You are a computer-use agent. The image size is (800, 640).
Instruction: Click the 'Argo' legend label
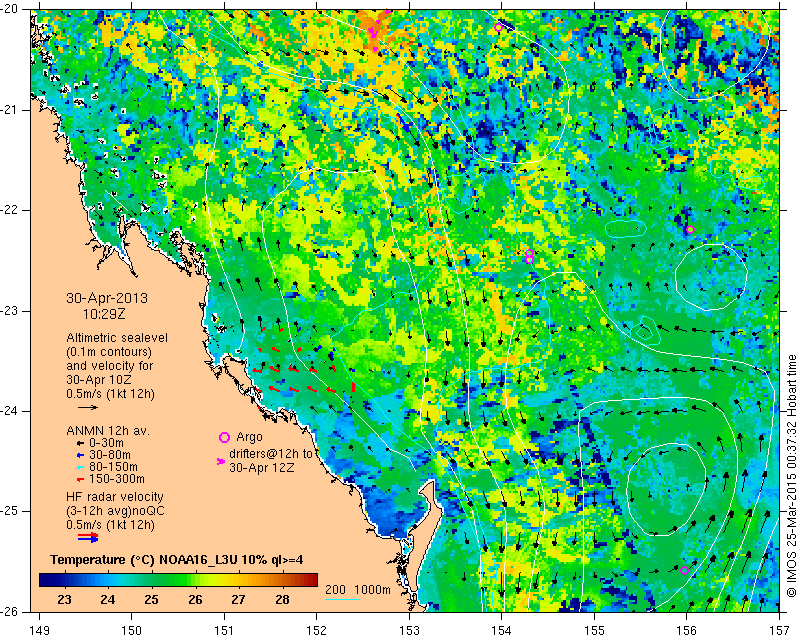tap(249, 437)
